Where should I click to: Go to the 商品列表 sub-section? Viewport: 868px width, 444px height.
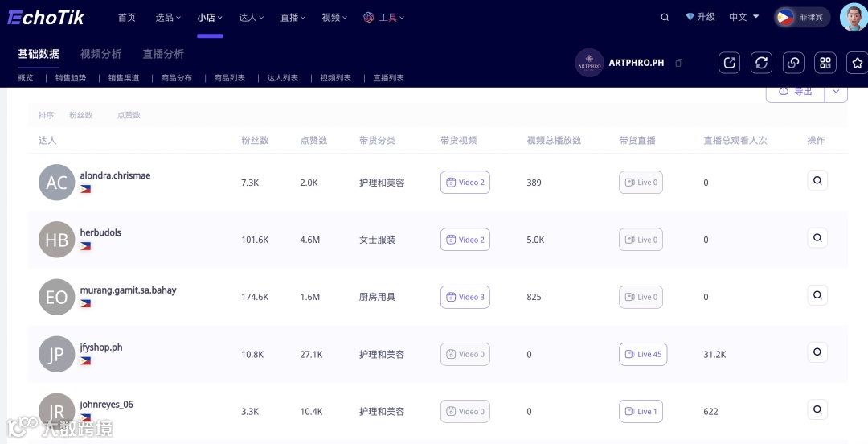click(230, 78)
